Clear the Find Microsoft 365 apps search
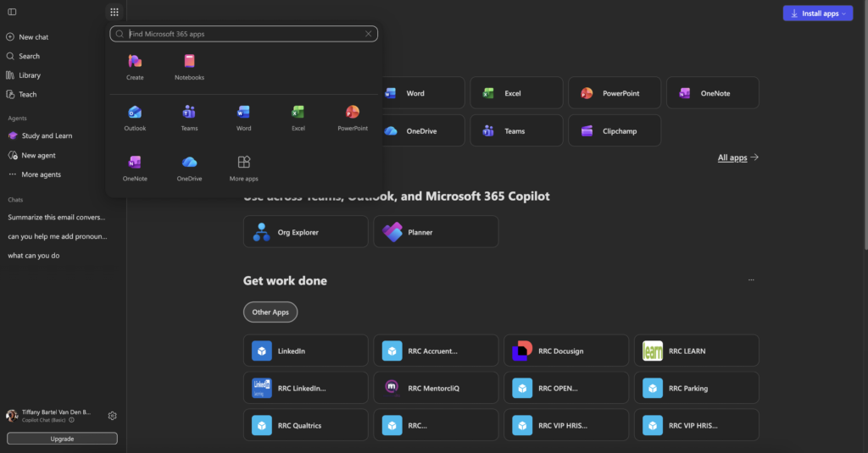This screenshot has height=453, width=868. (368, 34)
